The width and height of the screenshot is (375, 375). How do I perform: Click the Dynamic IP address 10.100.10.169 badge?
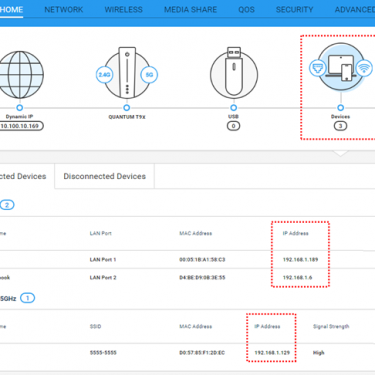coord(20,126)
